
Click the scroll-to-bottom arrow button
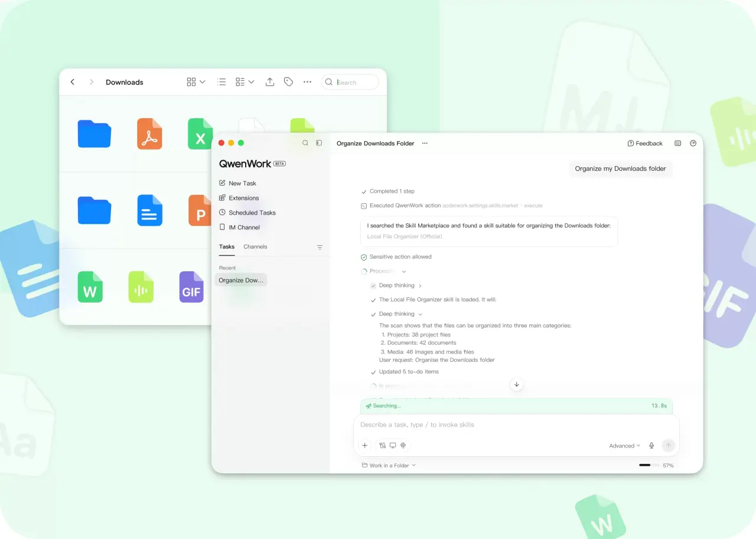[517, 384]
